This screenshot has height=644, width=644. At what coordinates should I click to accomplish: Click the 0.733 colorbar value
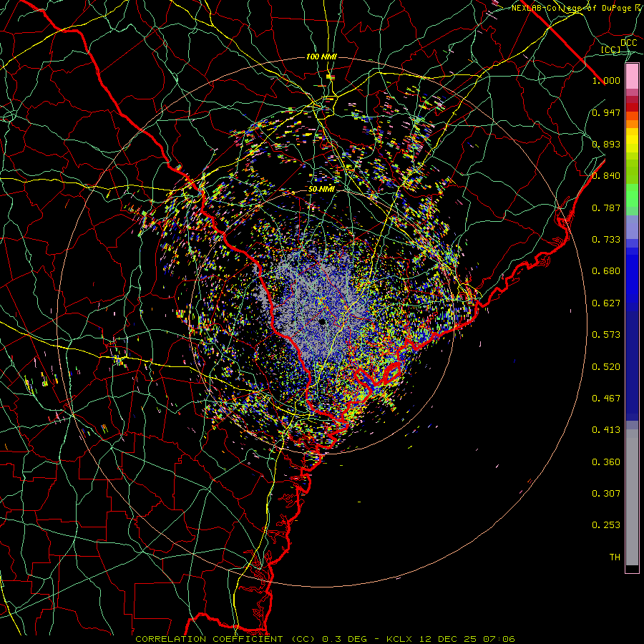click(606, 240)
